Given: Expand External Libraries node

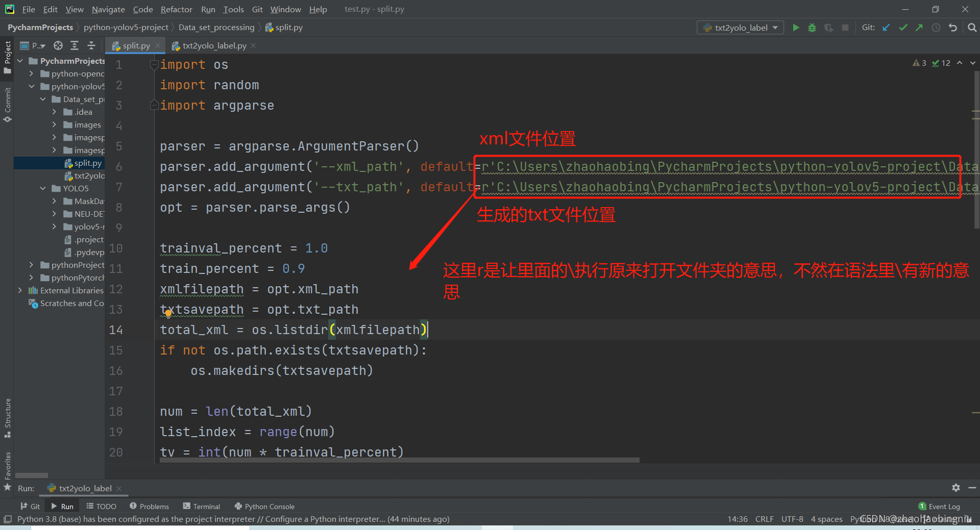Looking at the screenshot, I should pos(20,290).
